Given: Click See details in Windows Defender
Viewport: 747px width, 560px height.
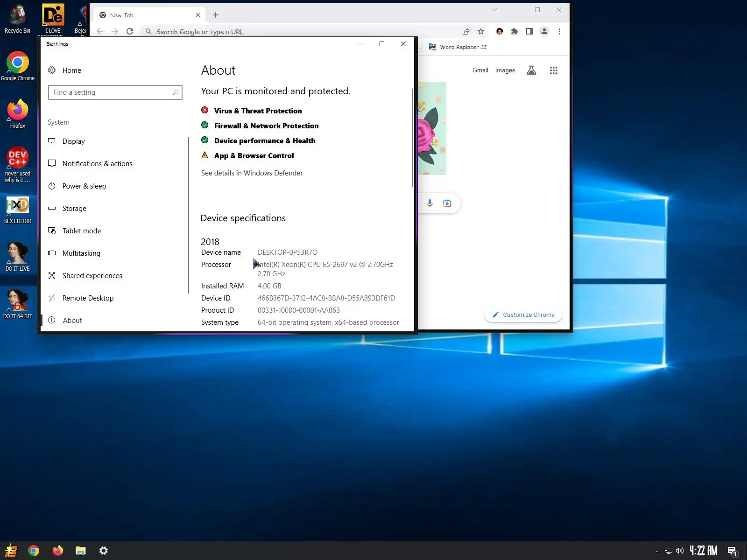Looking at the screenshot, I should [x=252, y=173].
